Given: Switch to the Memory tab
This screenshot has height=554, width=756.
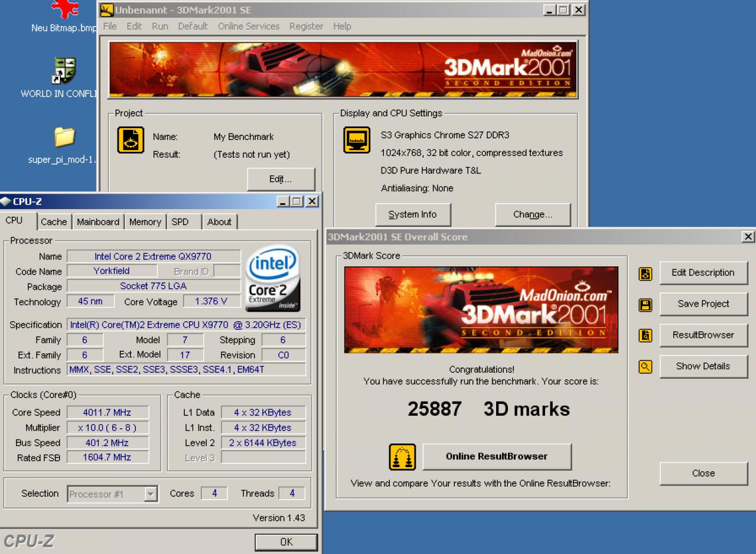Looking at the screenshot, I should pyautogui.click(x=145, y=222).
